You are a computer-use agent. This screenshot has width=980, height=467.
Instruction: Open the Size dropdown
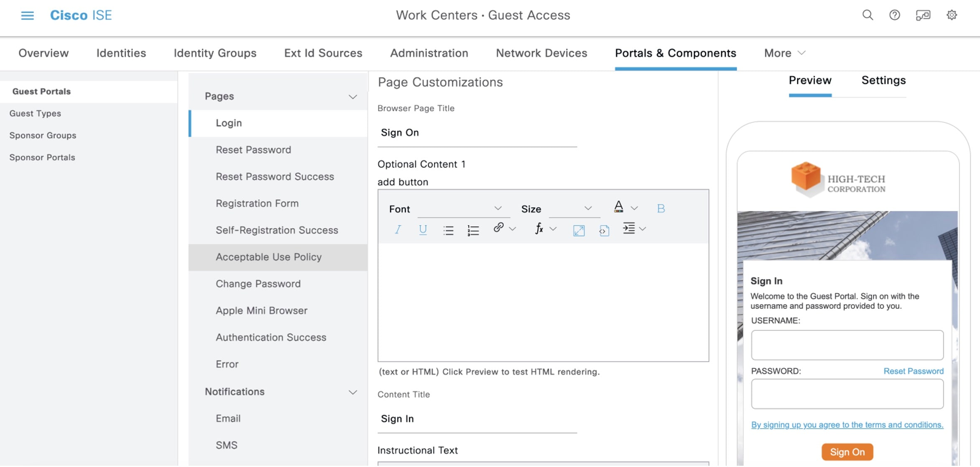(574, 208)
